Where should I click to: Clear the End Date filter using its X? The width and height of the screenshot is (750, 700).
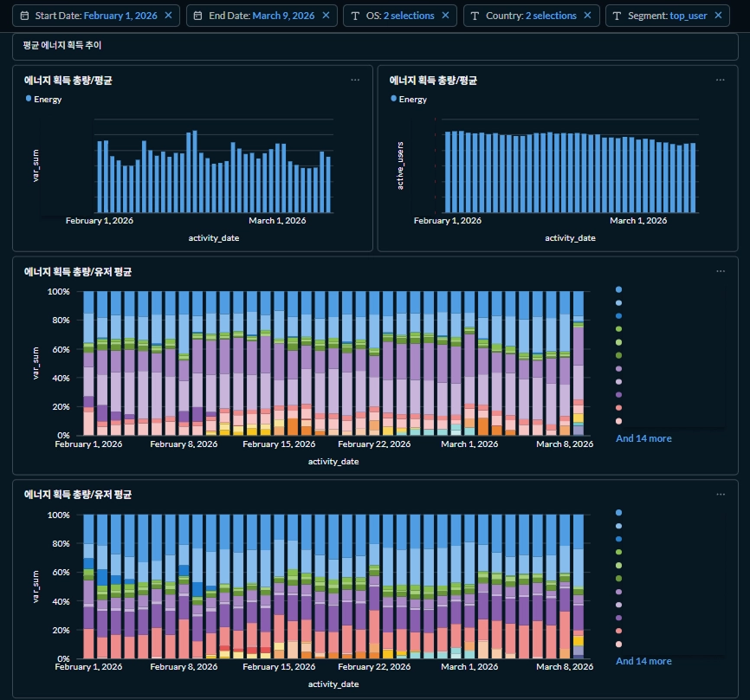pyautogui.click(x=325, y=16)
